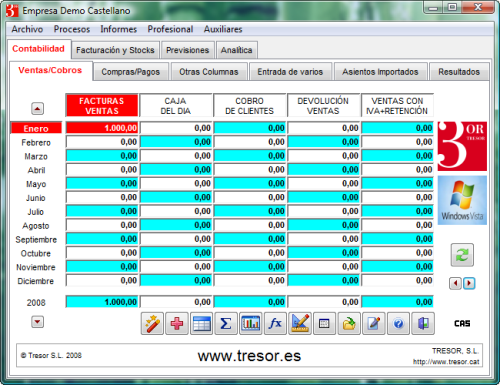Screen dimensions: 500x385
Task: Click the ruler and pencil design icon
Action: [300, 323]
